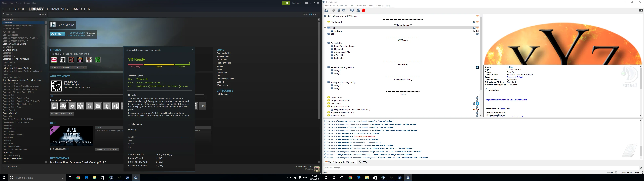The height and width of the screenshot is (181, 644).
Task: Click the Fidelity graph line in results
Action: [163, 137]
